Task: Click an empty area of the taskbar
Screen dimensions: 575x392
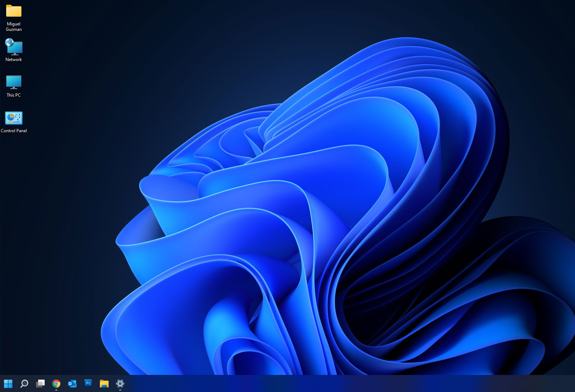Action: pos(327,384)
